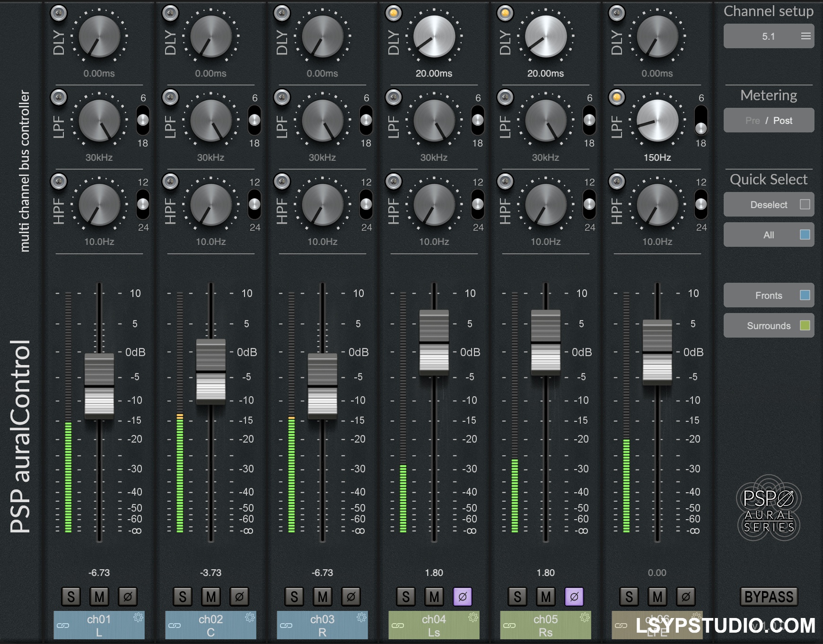Screen dimensions: 823x644
Task: Click the ch01 volume fader handle
Action: point(99,386)
